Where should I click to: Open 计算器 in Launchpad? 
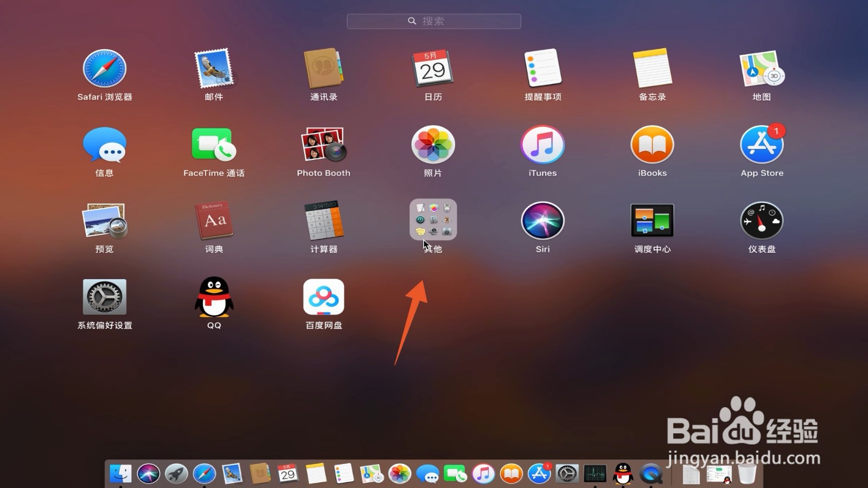tap(324, 221)
